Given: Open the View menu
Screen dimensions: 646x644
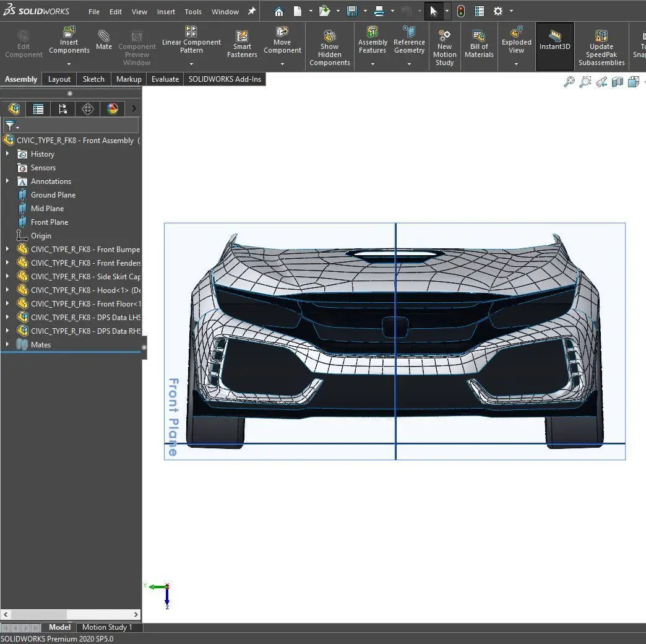Looking at the screenshot, I should click(x=139, y=12).
